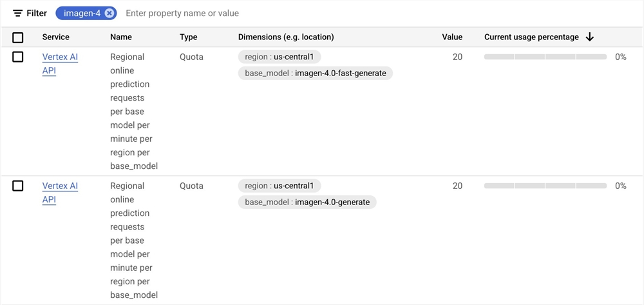Click the imagen-4.0-fast-generate base_model chip

(x=316, y=74)
